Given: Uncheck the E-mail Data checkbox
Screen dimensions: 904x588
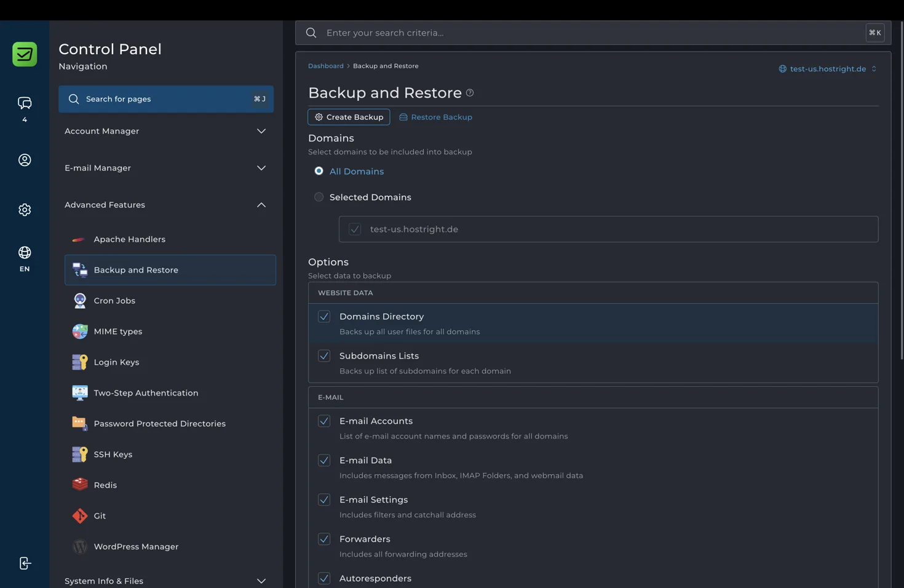Looking at the screenshot, I should pos(324,461).
